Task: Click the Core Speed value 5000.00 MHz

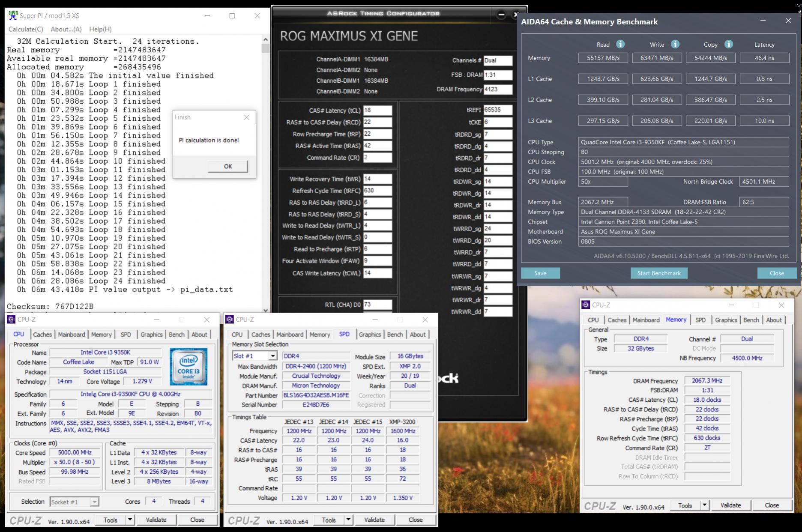Action: pos(75,452)
